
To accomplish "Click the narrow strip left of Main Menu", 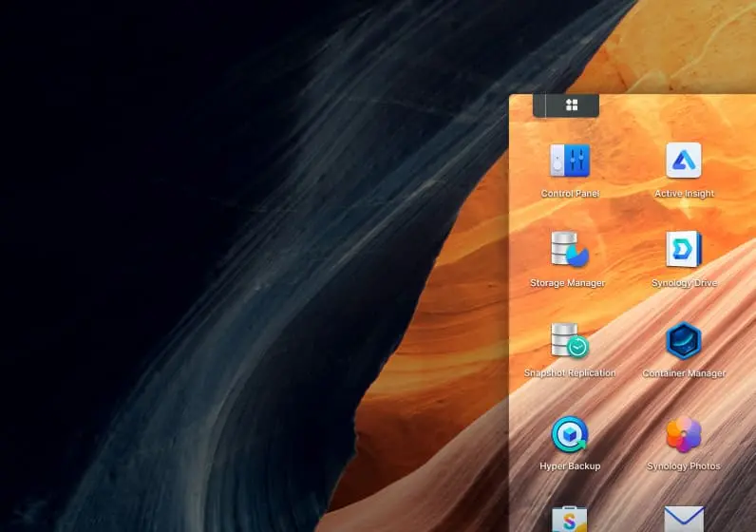I will [x=539, y=105].
